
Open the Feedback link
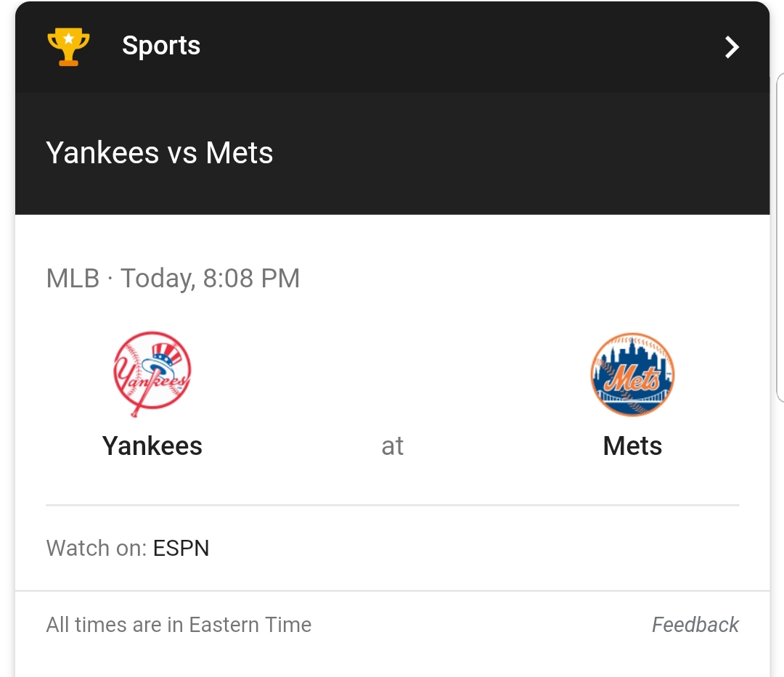pos(695,625)
